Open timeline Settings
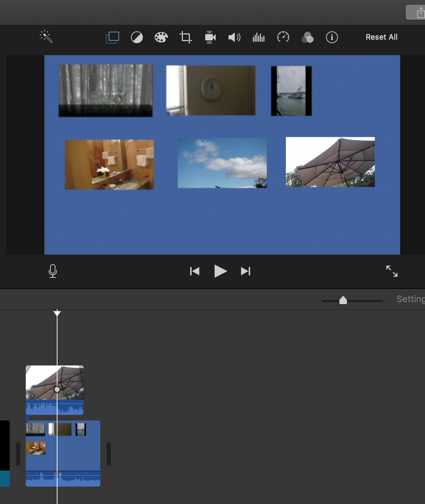425x504 pixels. coord(411,299)
